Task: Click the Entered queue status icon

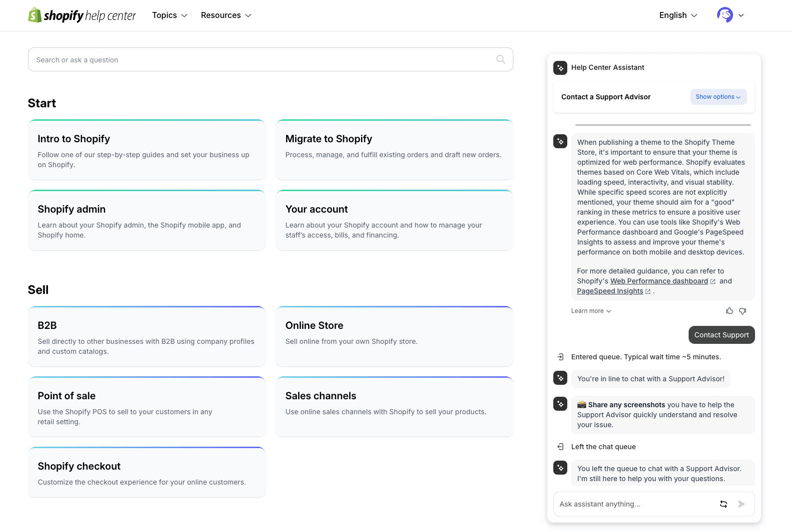Action: 560,357
